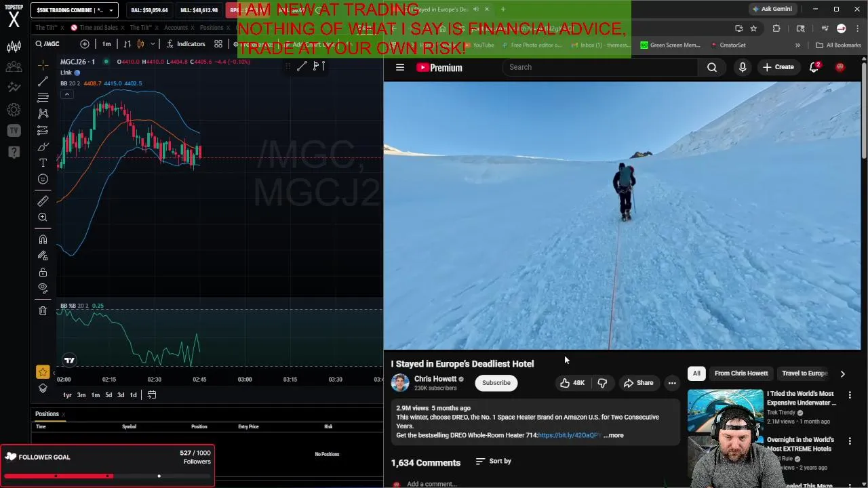Select the 3m chart range
The image size is (868, 488).
81,395
